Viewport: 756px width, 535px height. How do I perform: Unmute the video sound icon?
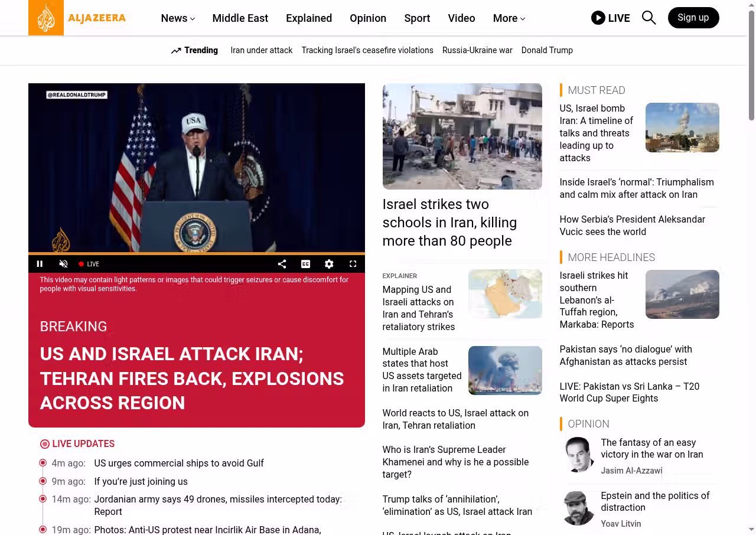pos(63,264)
